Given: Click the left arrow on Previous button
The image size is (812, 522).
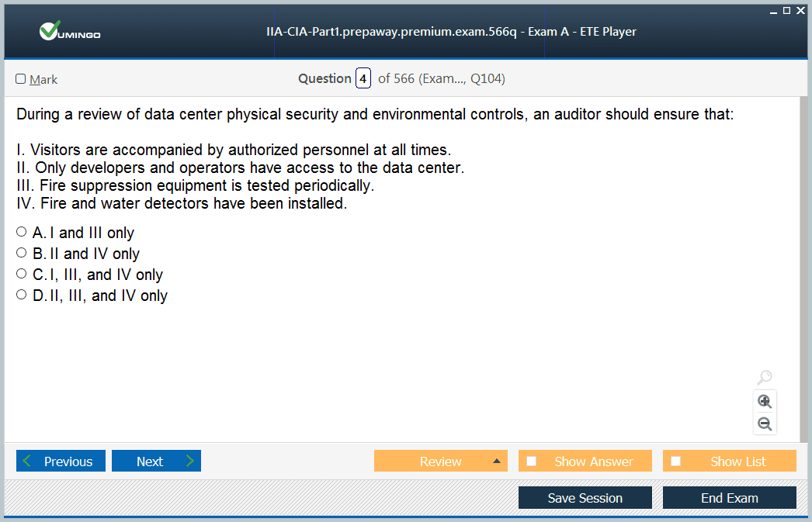Looking at the screenshot, I should coord(28,462).
